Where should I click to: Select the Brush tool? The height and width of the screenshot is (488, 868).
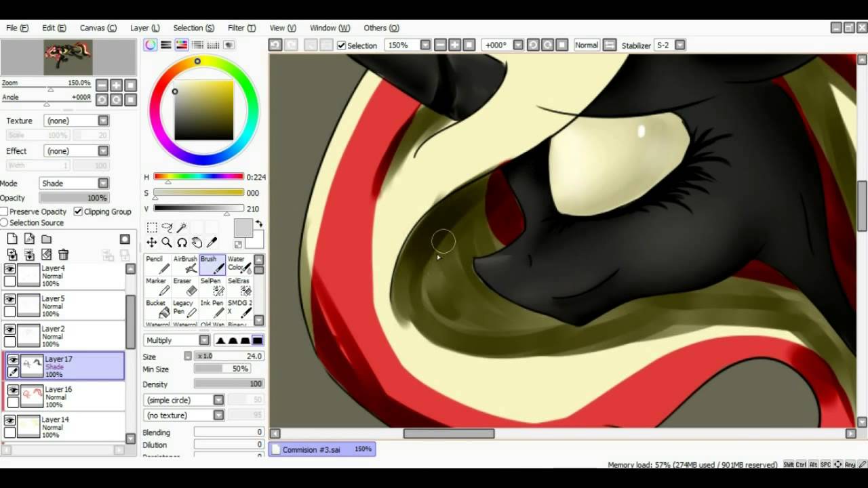pyautogui.click(x=212, y=264)
